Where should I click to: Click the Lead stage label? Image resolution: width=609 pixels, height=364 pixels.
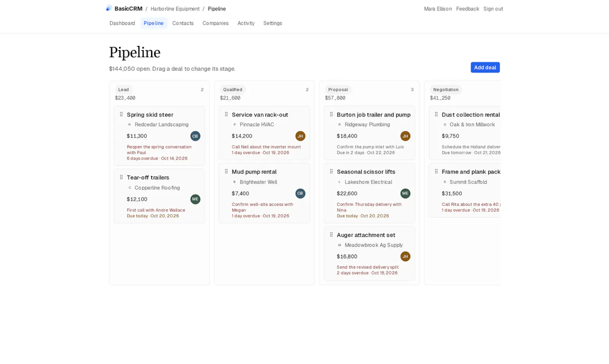pos(123,90)
